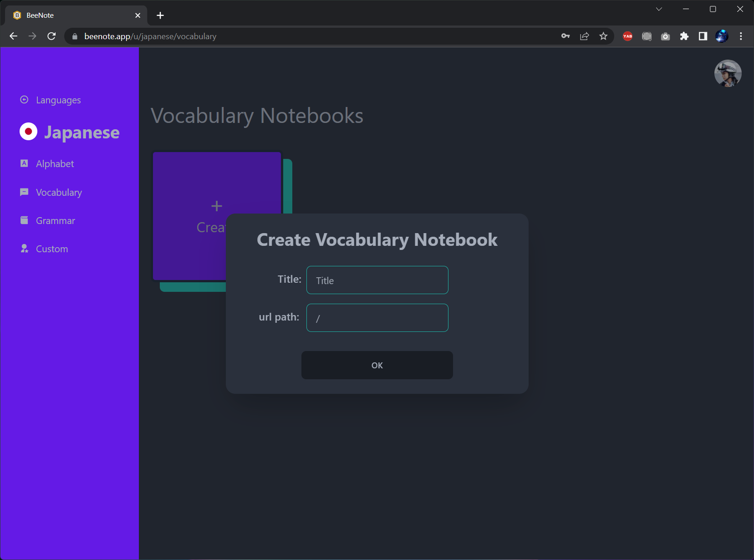The height and width of the screenshot is (560, 754).
Task: Click the plus on the create notebook card
Action: point(217,206)
